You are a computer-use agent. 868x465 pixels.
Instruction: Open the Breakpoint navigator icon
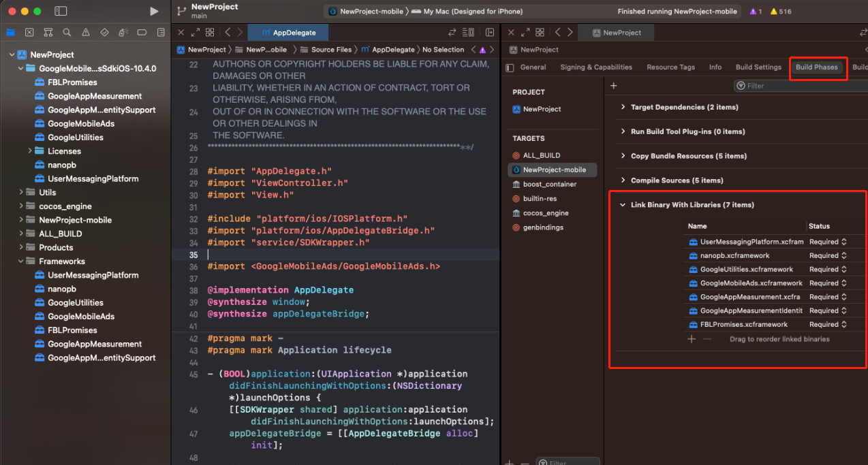coord(142,32)
